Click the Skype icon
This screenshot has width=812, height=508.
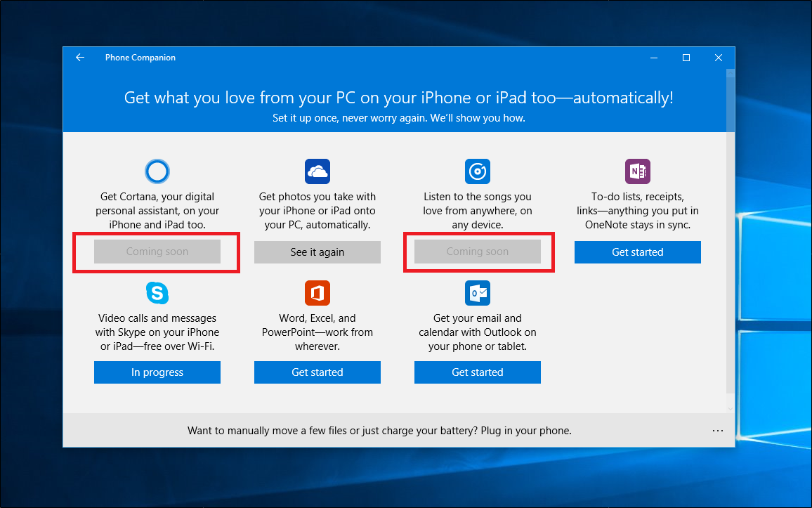tap(157, 292)
